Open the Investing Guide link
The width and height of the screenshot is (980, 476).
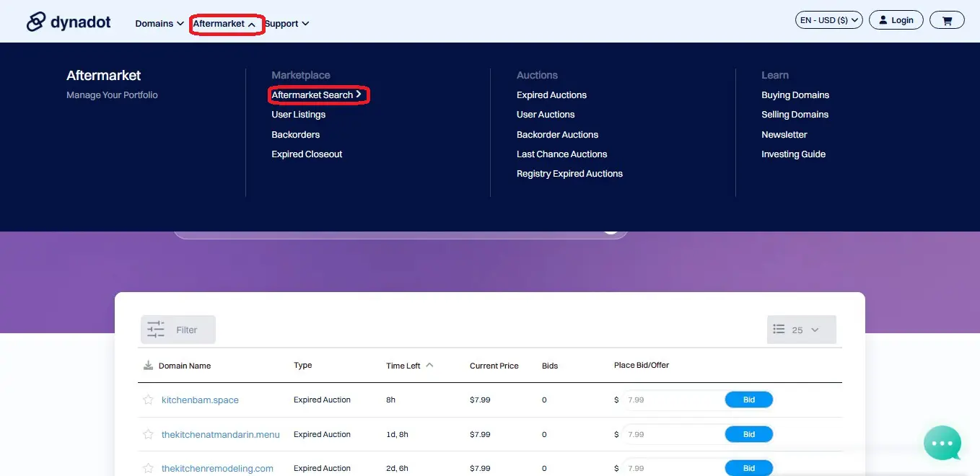click(793, 154)
